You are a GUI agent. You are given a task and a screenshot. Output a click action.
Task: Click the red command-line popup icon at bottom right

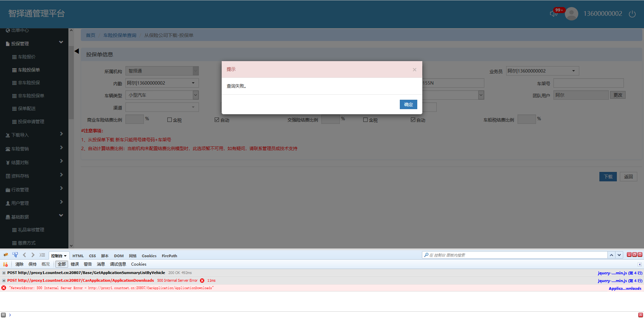(x=640, y=315)
